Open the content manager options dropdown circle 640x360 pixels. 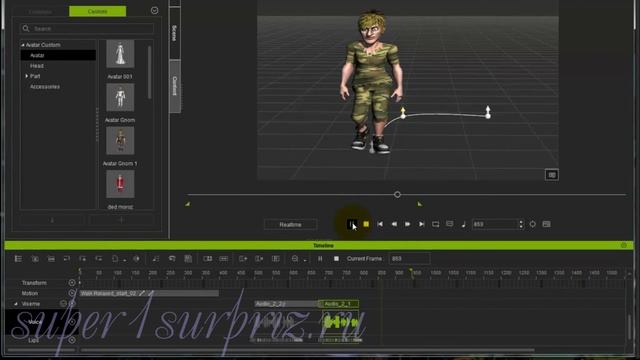tap(154, 11)
